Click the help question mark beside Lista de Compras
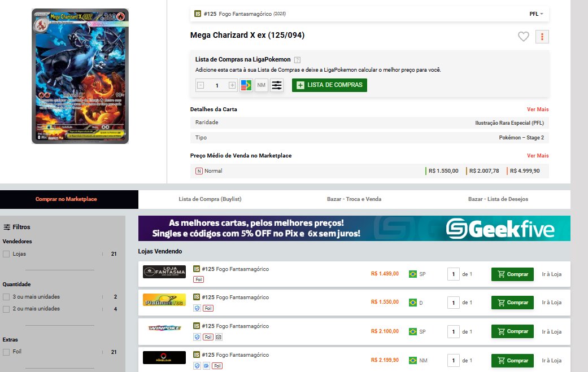The image size is (588, 372). pos(297,60)
